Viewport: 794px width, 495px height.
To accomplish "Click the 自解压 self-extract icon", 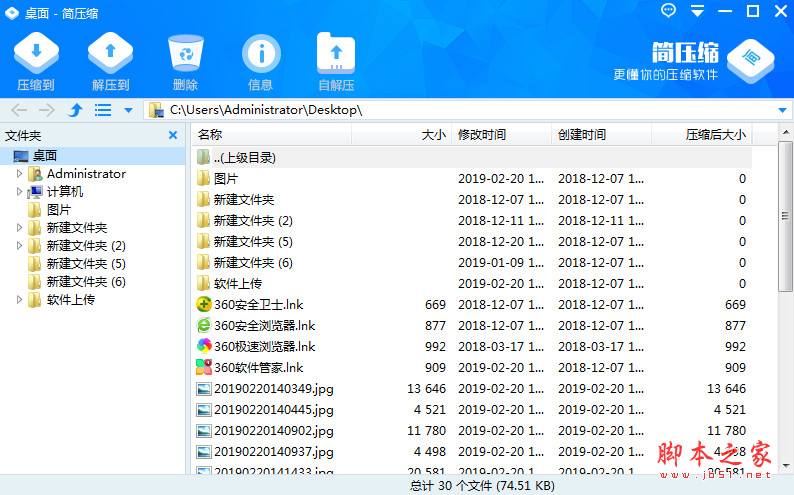I will pyautogui.click(x=336, y=53).
